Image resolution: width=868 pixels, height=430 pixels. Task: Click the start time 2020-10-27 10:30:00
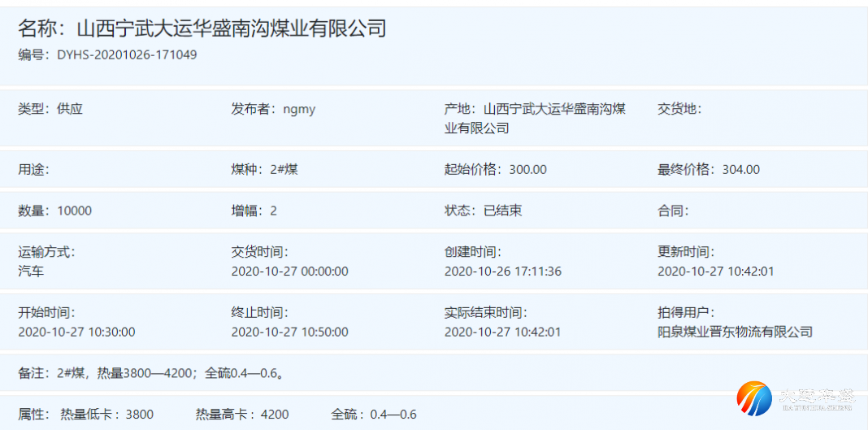[76, 332]
